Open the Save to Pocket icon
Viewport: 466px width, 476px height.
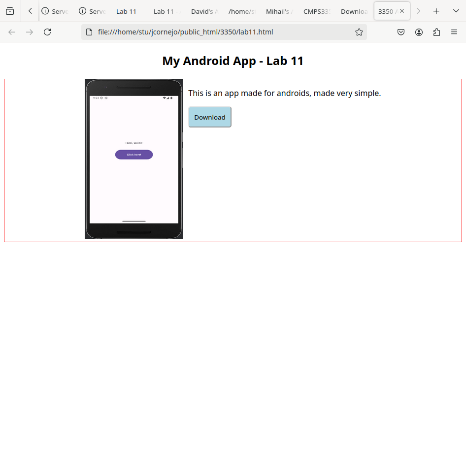(x=401, y=32)
